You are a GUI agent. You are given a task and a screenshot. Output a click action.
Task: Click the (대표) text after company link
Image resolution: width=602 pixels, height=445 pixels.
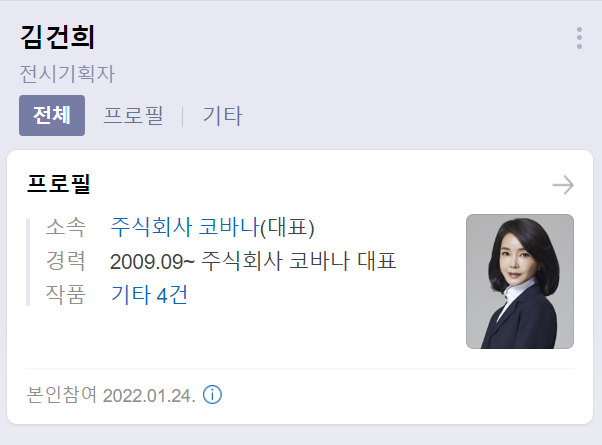(x=287, y=227)
